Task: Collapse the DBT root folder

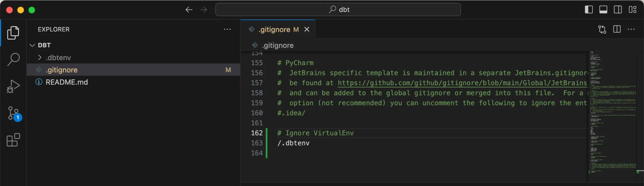Action: click(32, 45)
